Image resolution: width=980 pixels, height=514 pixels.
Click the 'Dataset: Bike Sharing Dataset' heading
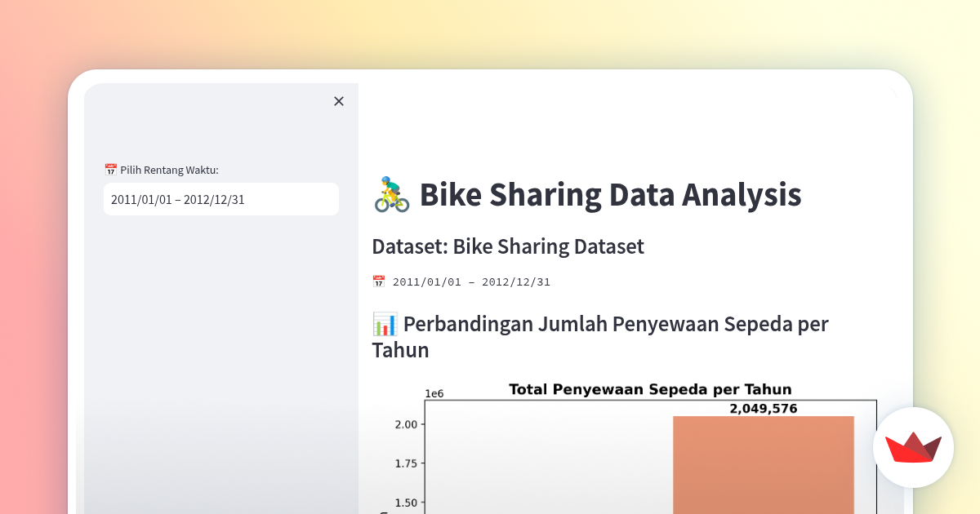pyautogui.click(x=507, y=246)
